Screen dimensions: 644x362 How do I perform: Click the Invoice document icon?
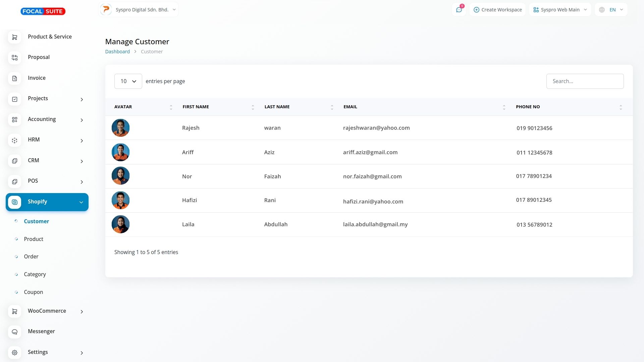14,78
